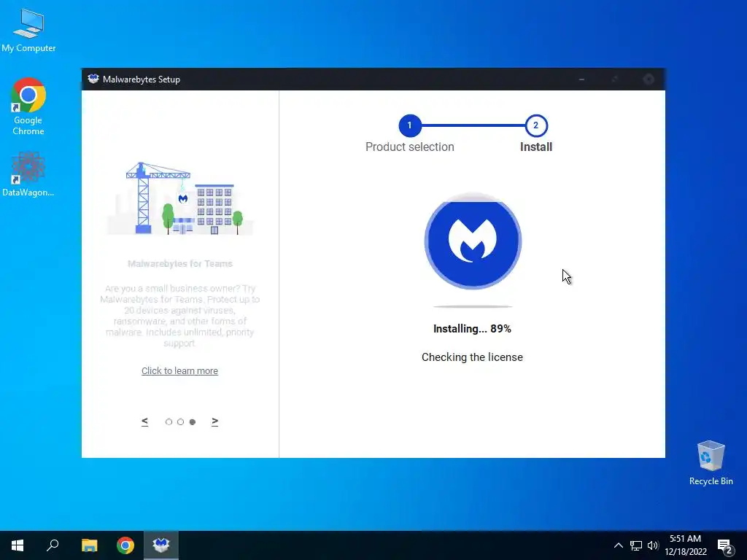Go to next carousel slide arrow
This screenshot has height=560, width=747.
click(x=215, y=421)
